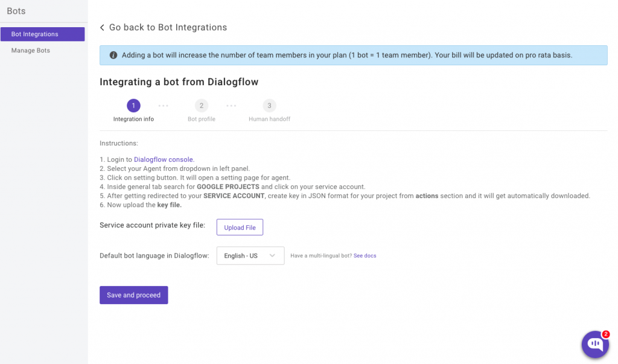Open Bot Integrations in the sidebar
Image resolution: width=618 pixels, height=364 pixels.
pyautogui.click(x=43, y=34)
